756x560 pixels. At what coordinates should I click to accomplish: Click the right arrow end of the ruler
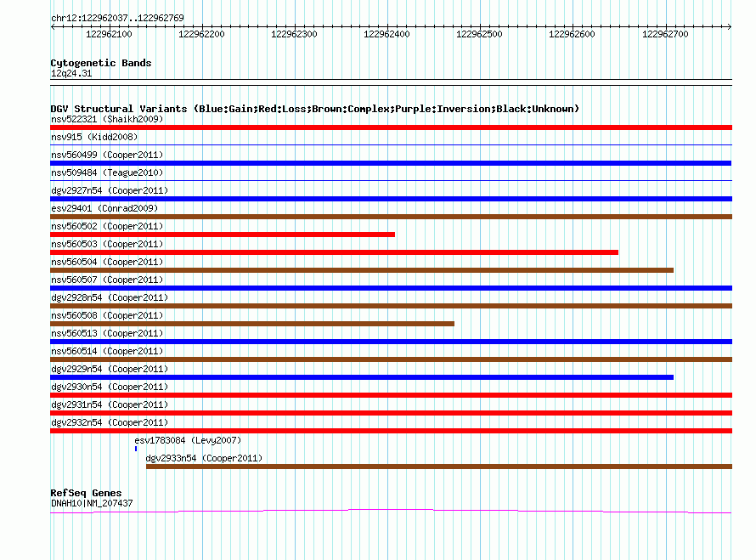[730, 26]
